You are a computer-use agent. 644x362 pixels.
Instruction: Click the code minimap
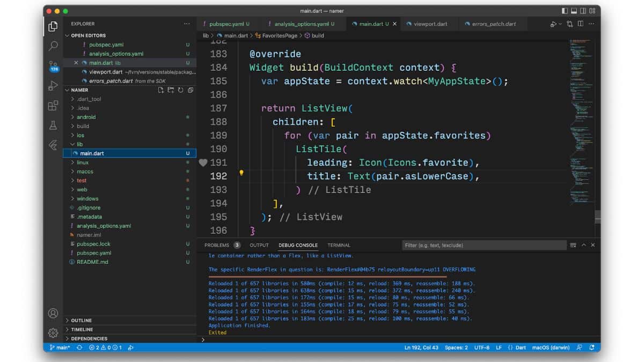pyautogui.click(x=582, y=123)
